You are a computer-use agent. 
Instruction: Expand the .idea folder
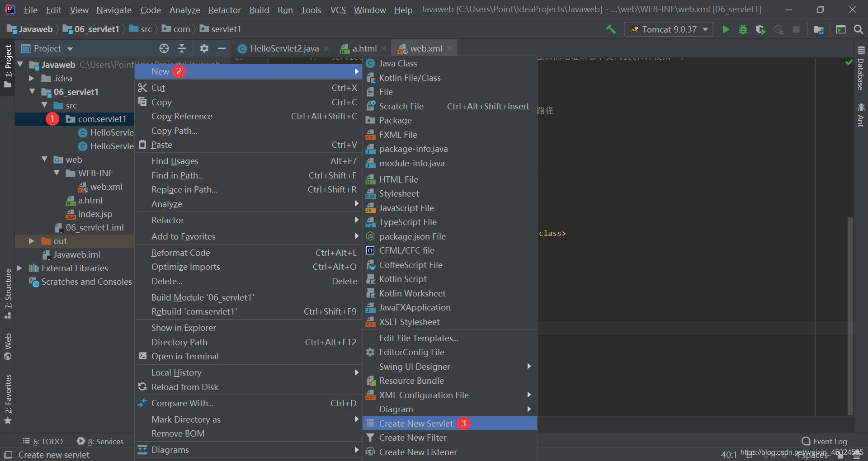(32, 78)
